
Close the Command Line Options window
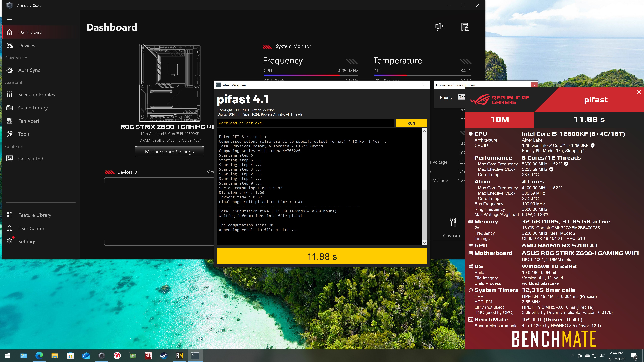tap(534, 85)
